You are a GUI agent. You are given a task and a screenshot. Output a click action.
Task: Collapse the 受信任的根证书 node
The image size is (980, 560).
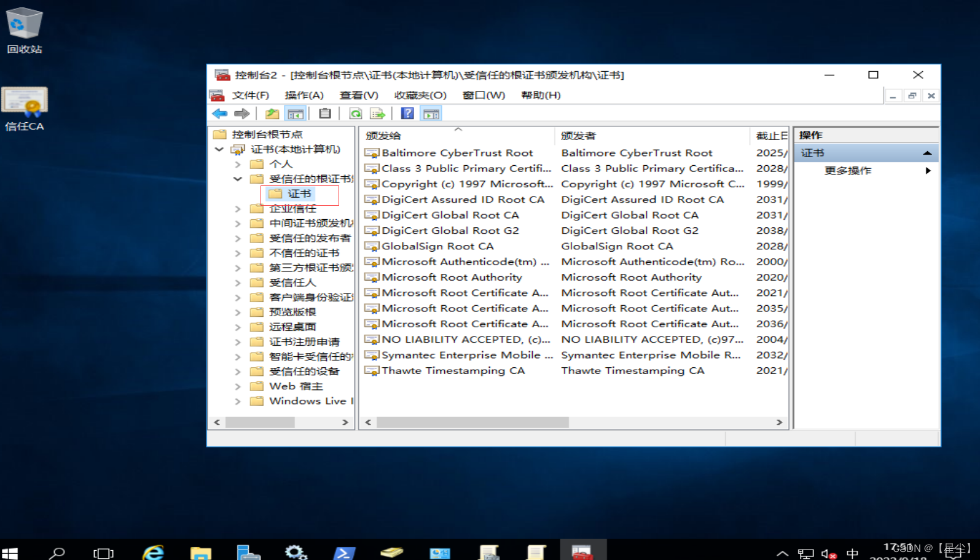tap(238, 179)
